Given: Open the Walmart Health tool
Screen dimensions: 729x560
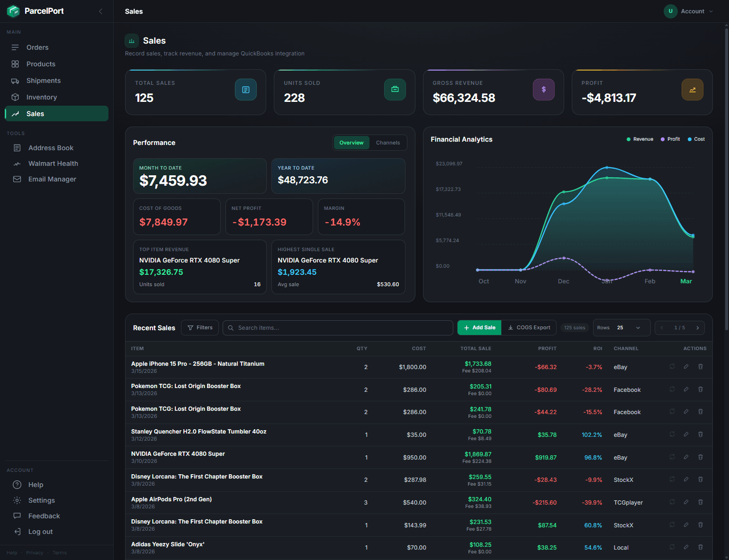Looking at the screenshot, I should (x=53, y=163).
